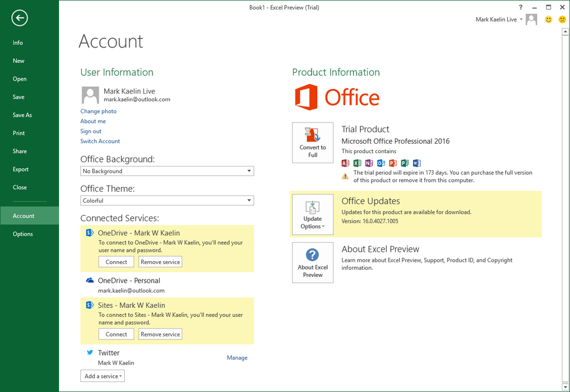Click the Word app icon
Image resolution: width=570 pixels, height=392 pixels.
coord(416,163)
